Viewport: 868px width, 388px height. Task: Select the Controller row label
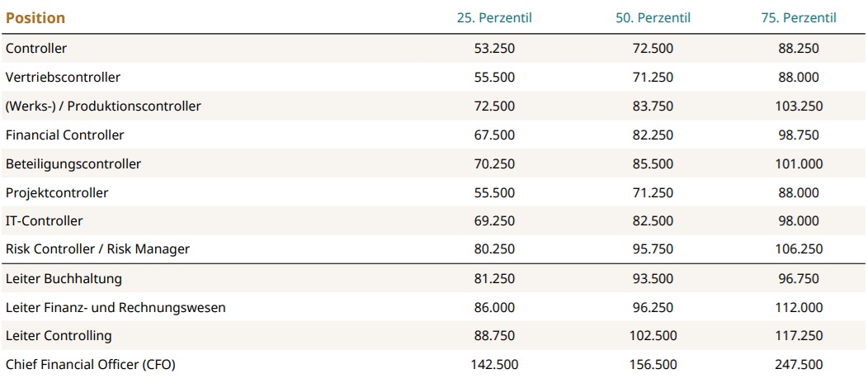pos(36,49)
